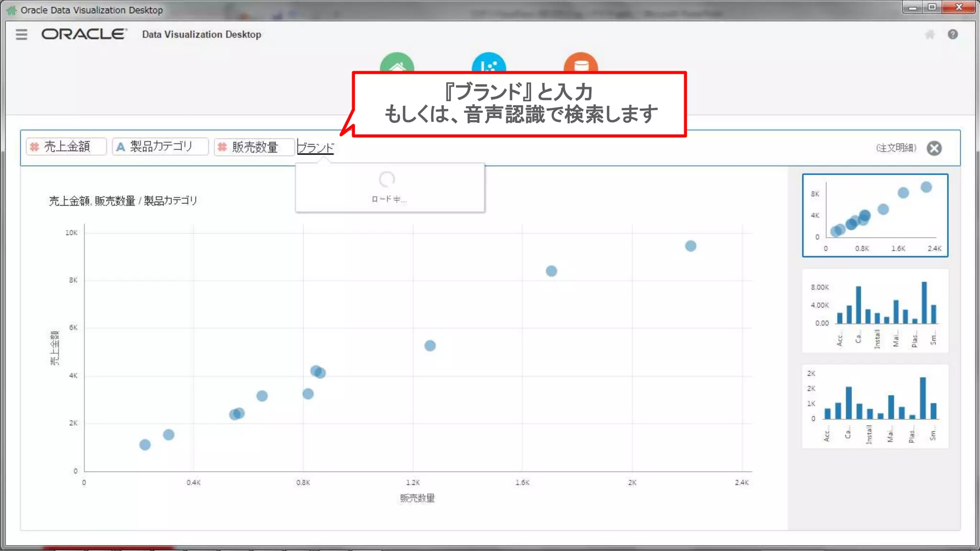The height and width of the screenshot is (551, 980).
Task: Maximize the Oracle Data Visualization Desktop window
Action: point(932,7)
